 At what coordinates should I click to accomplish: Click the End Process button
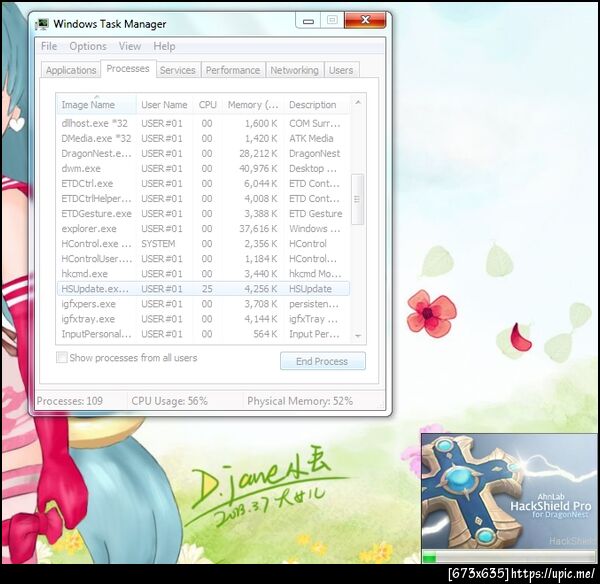pyautogui.click(x=323, y=361)
